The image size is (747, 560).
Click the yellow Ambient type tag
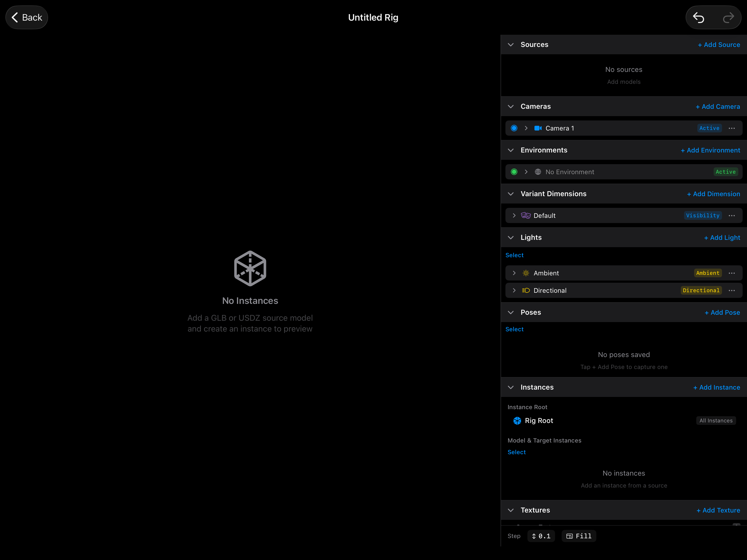click(x=708, y=273)
